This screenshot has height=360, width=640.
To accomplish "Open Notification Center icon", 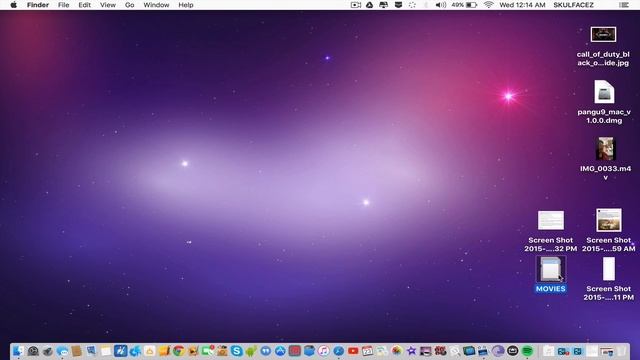I will 624,5.
